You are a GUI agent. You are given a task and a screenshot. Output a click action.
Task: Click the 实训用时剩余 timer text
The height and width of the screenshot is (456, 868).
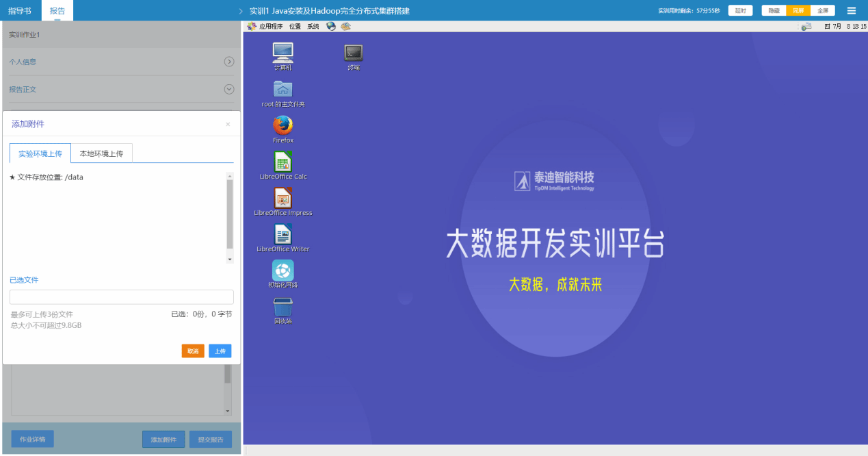pos(689,11)
